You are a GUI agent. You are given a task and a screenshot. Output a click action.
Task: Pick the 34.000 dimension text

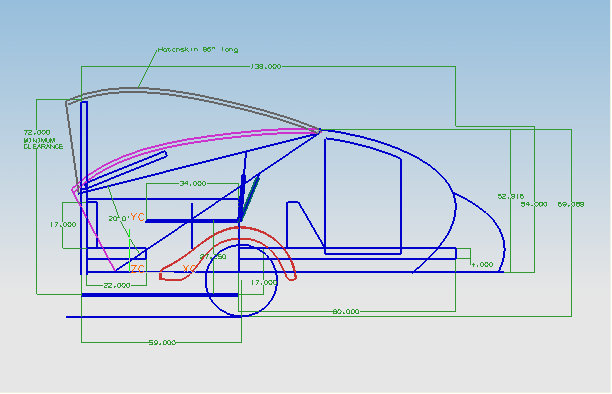192,183
